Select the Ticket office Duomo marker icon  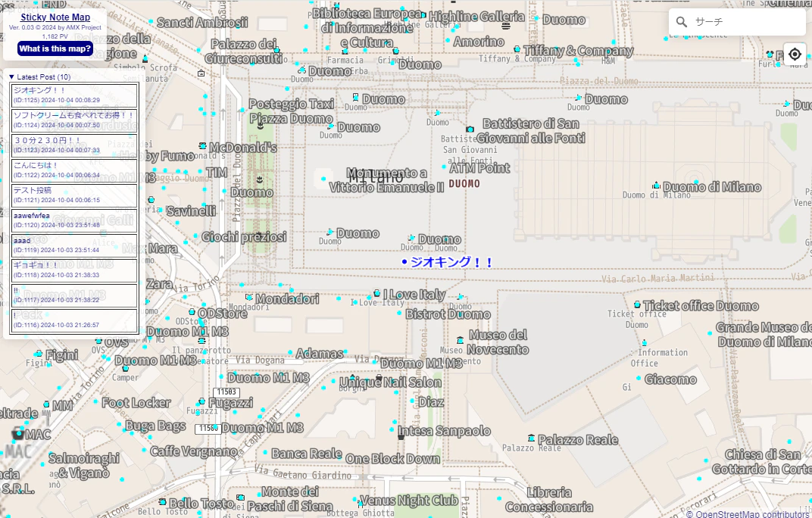point(637,304)
